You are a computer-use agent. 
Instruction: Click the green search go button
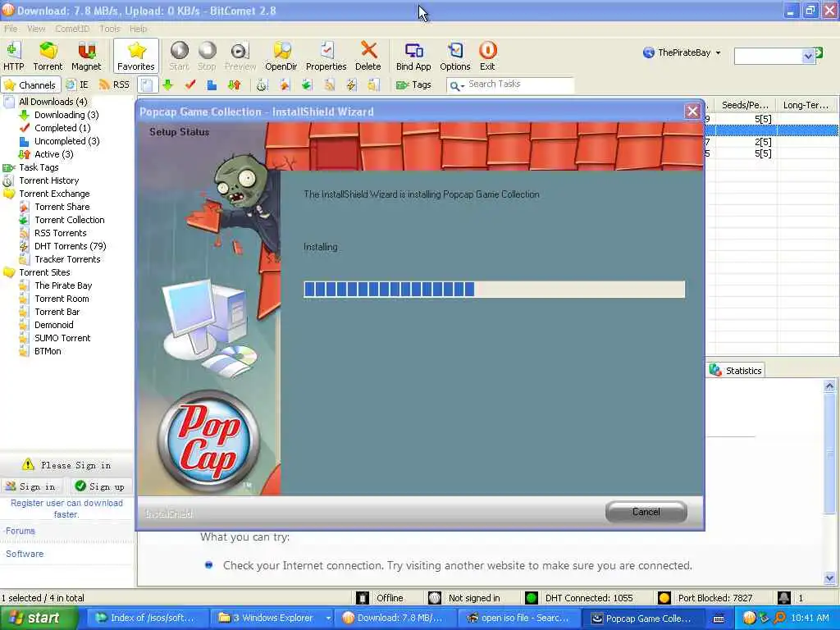click(819, 52)
